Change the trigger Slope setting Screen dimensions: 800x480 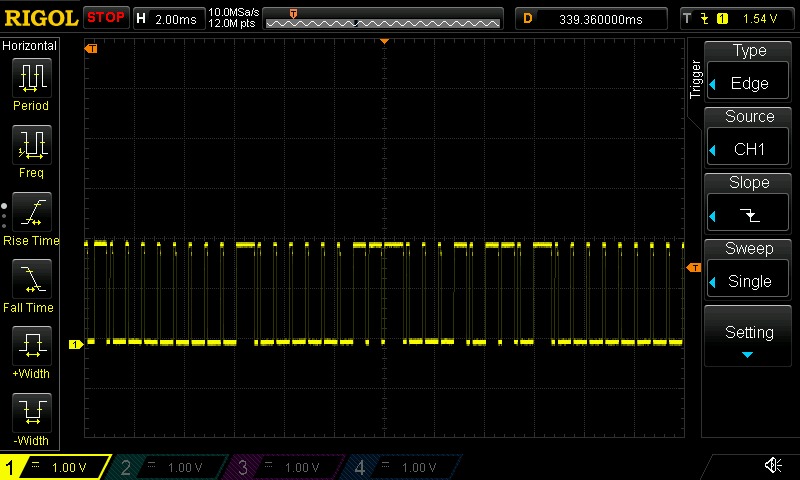[749, 201]
